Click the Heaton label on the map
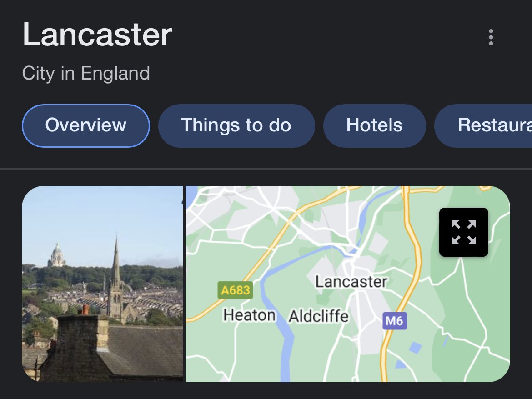The image size is (532, 399). [250, 315]
